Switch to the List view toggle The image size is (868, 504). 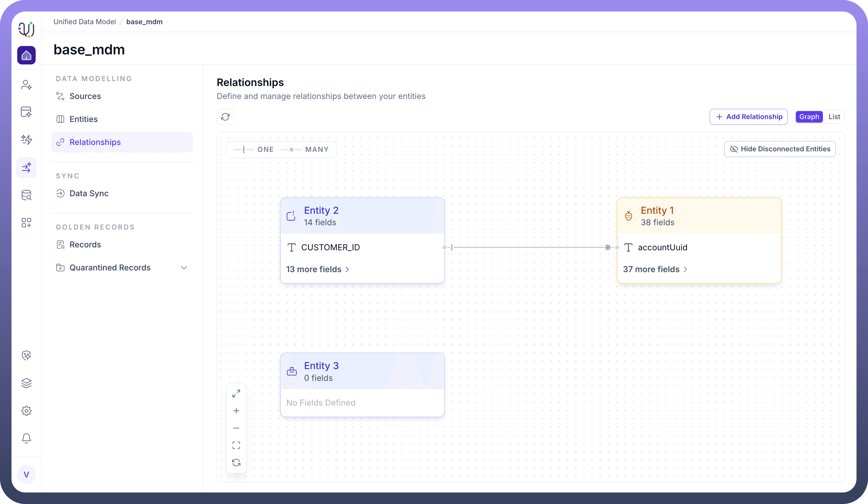click(834, 117)
